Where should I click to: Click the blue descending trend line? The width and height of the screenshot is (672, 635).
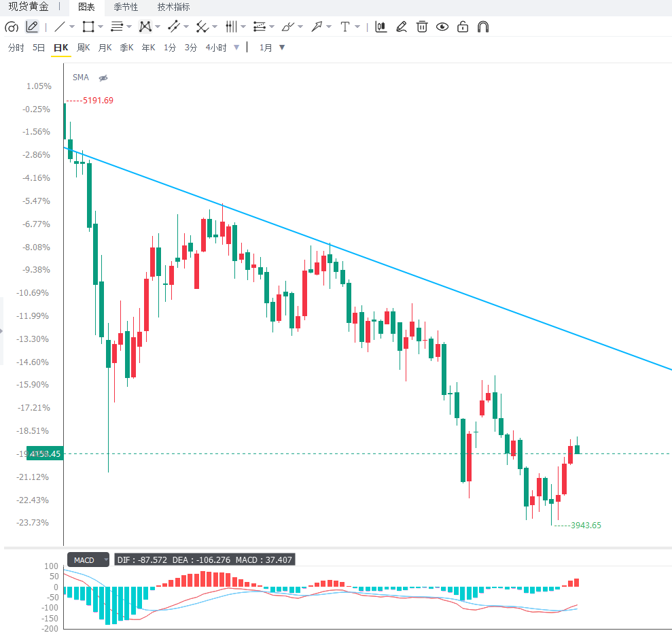point(368,258)
